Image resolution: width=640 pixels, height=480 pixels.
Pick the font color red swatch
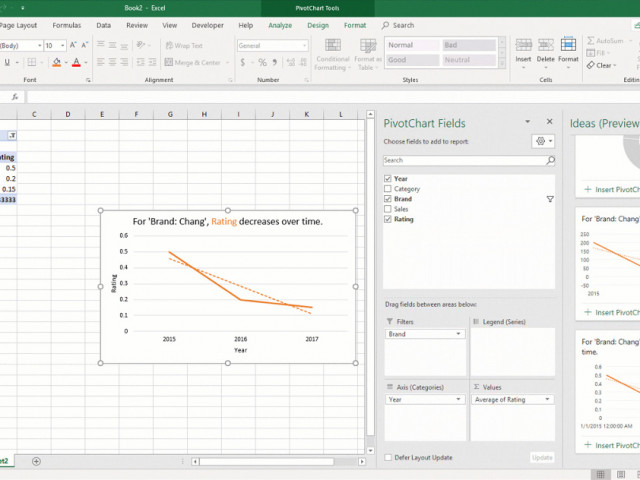tap(76, 62)
